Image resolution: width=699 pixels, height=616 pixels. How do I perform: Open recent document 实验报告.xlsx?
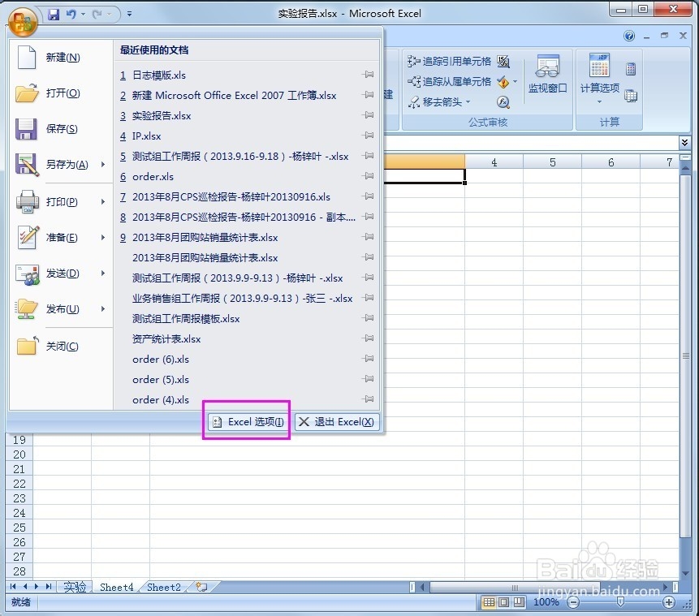pyautogui.click(x=162, y=116)
